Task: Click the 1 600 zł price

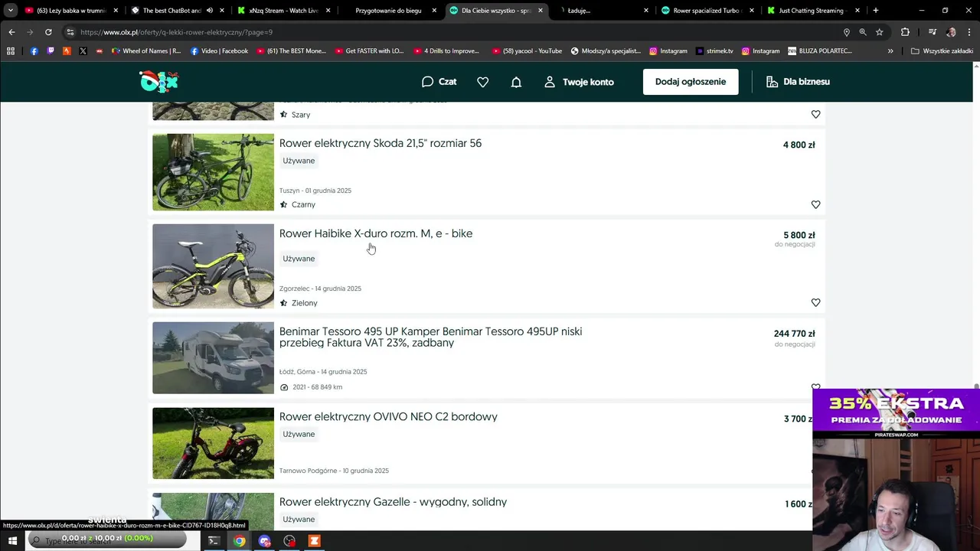Action: click(799, 504)
